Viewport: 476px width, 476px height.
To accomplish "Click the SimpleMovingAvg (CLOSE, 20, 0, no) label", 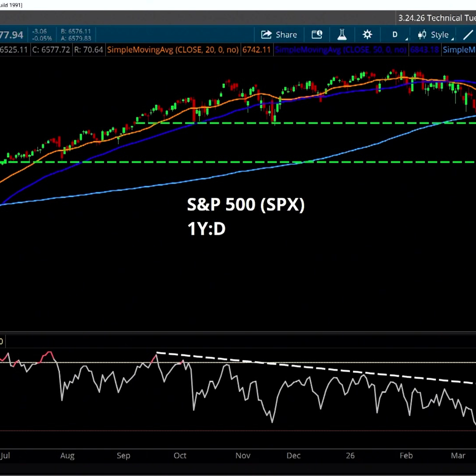I will click(173, 50).
